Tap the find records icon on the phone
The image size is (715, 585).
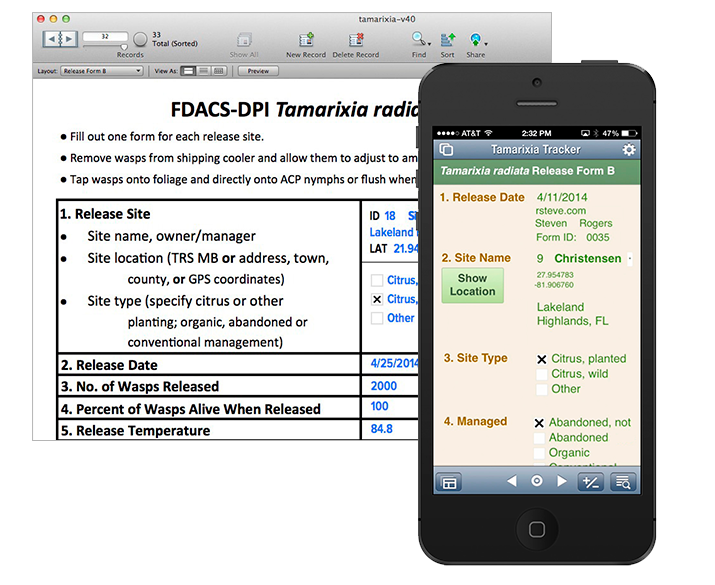click(623, 482)
